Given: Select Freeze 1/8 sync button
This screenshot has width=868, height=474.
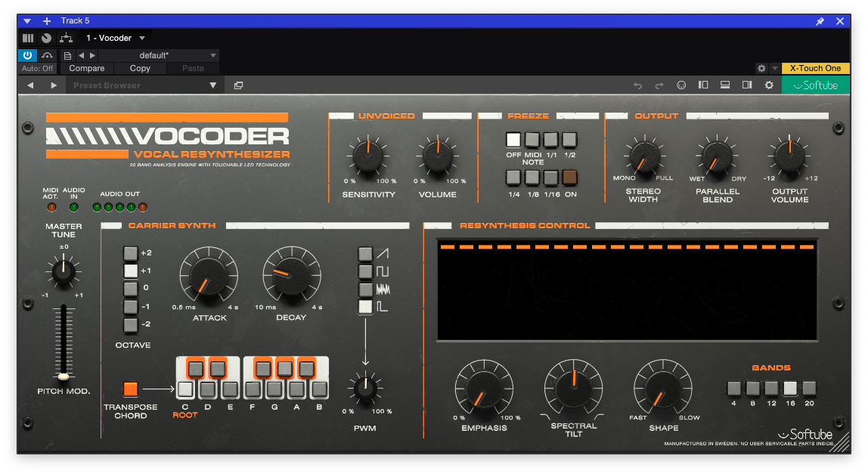Looking at the screenshot, I should click(532, 177).
